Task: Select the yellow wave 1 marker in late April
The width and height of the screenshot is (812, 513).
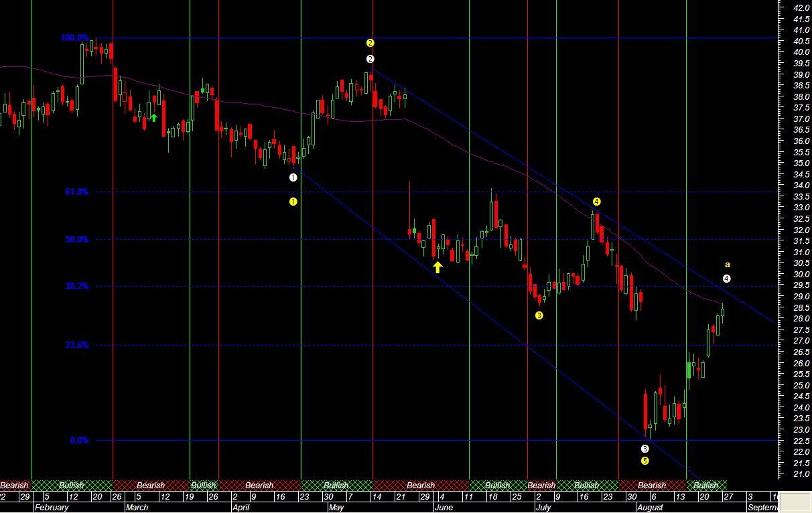Action: tap(293, 202)
